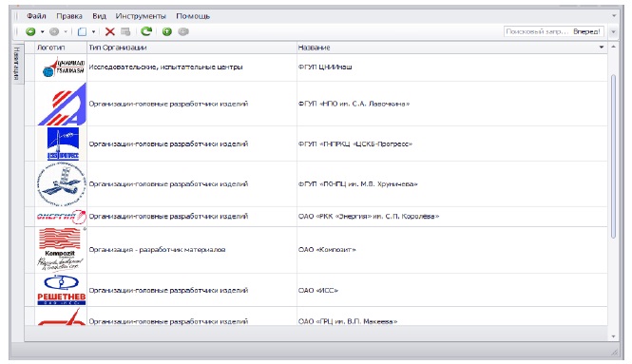Click the organization type cell in Энергия row
This screenshot has width=632, height=364.
click(x=192, y=217)
